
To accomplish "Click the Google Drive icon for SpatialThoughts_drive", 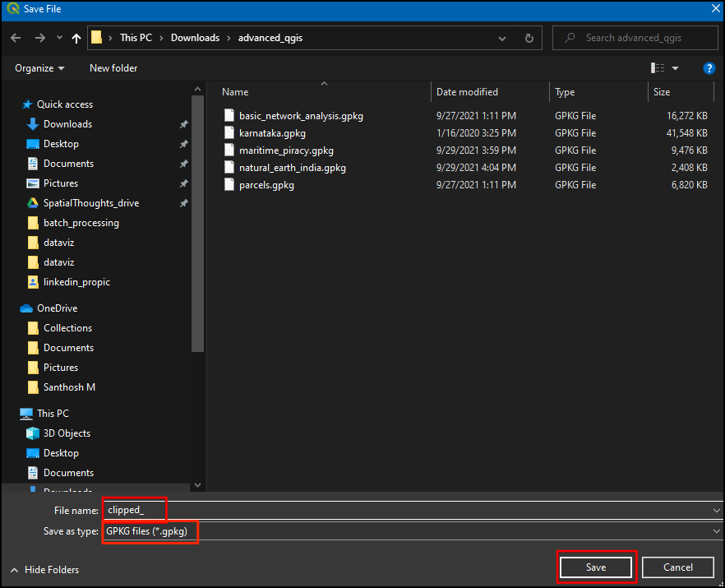I will (x=32, y=203).
